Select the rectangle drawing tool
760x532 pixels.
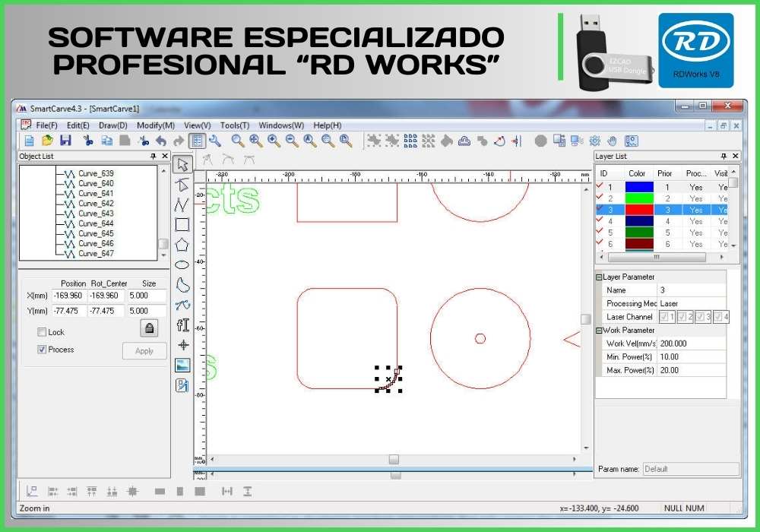[182, 225]
